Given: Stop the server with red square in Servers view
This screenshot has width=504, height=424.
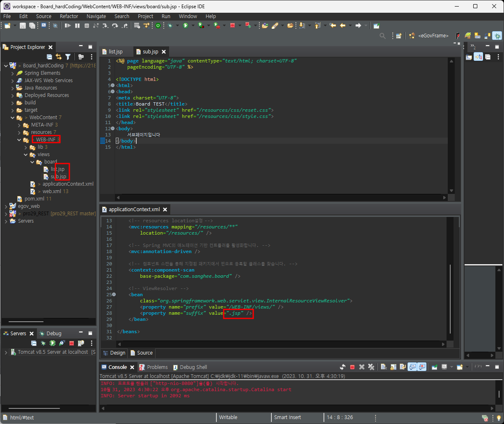Looking at the screenshot, I should (x=71, y=343).
